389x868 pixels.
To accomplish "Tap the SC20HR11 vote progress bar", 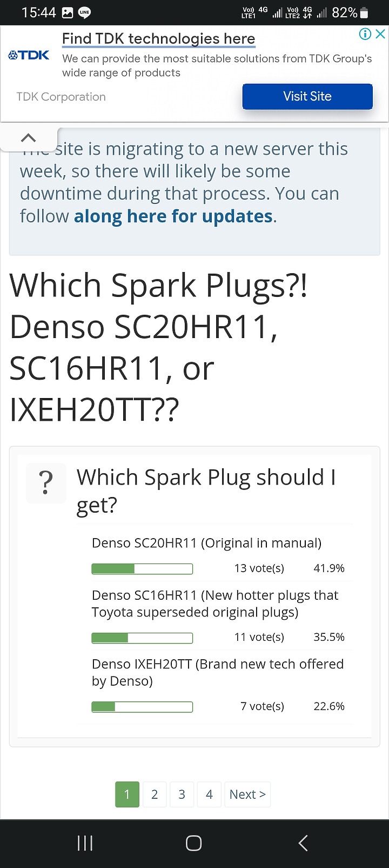I will click(142, 568).
